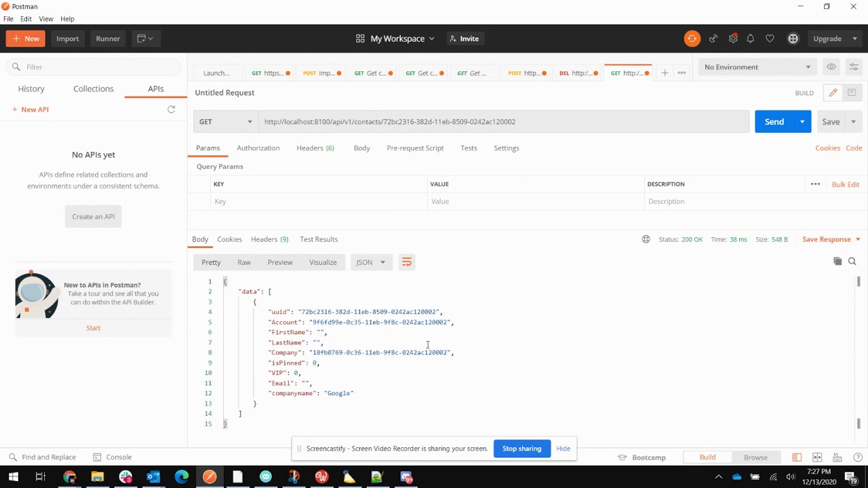Open the Test Results response tab
The width and height of the screenshot is (868, 488).
coord(319,239)
